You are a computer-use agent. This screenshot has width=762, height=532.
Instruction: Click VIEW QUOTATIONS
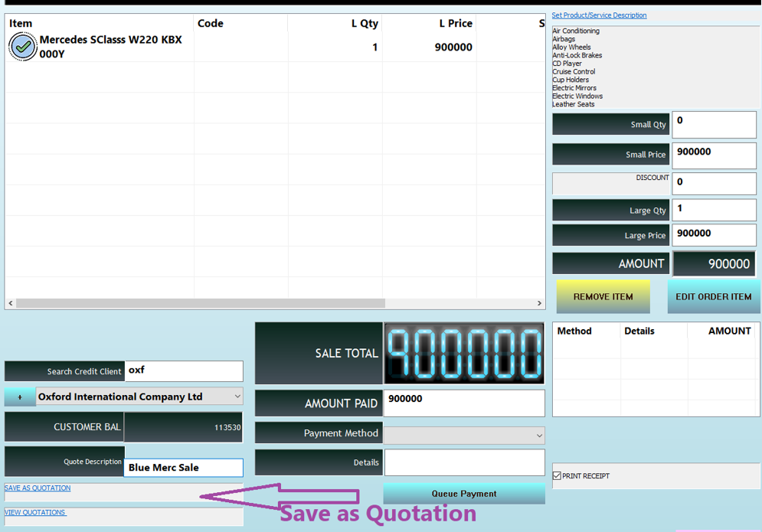tap(35, 512)
